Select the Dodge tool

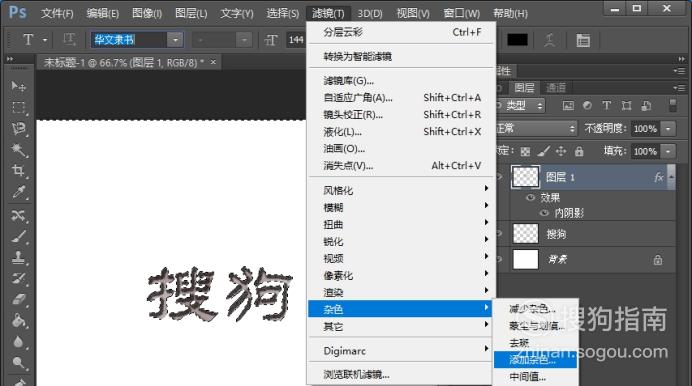pos(18,363)
